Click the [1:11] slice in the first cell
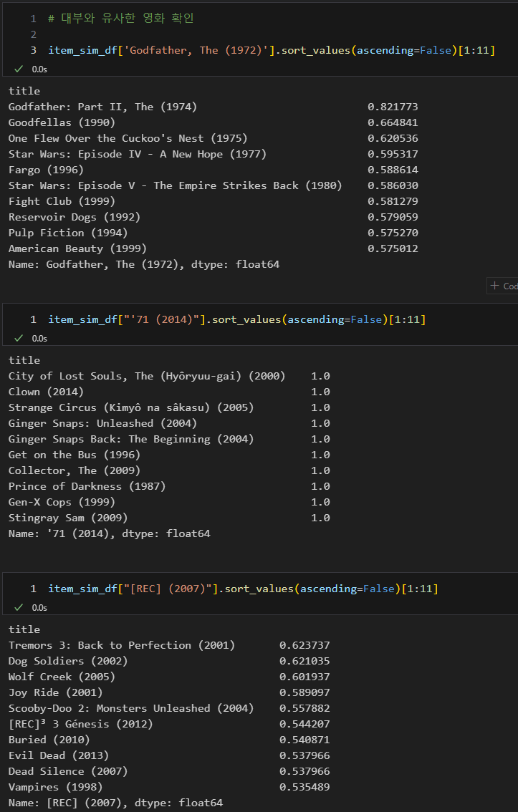 (476, 50)
